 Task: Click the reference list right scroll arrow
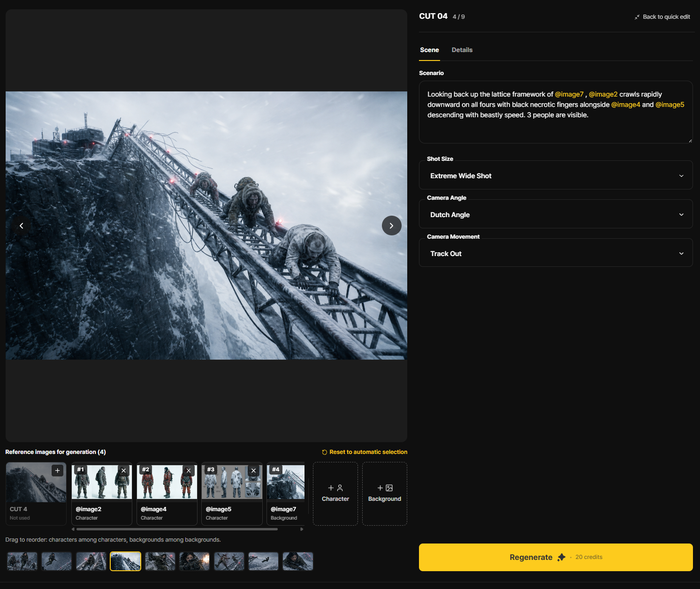[302, 529]
